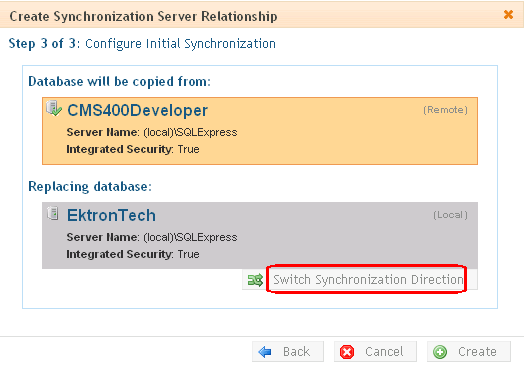This screenshot has height=365, width=524.
Task: Close the dialog with the orange X icon
Action: click(x=508, y=14)
